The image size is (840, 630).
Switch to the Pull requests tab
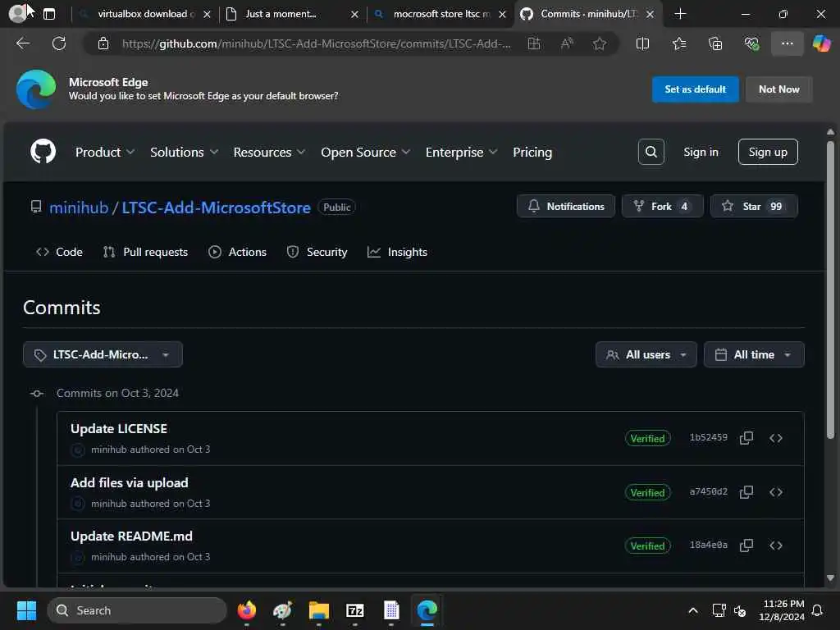(x=145, y=252)
